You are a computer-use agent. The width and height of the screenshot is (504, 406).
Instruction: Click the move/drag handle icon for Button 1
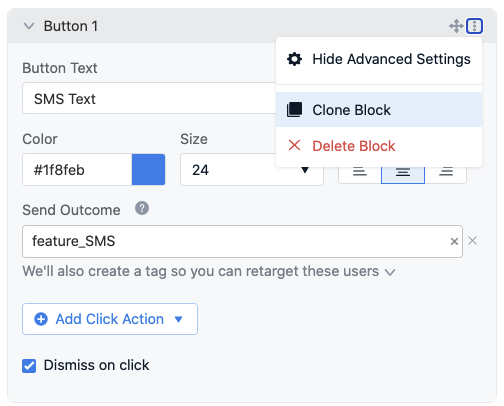pyautogui.click(x=456, y=26)
